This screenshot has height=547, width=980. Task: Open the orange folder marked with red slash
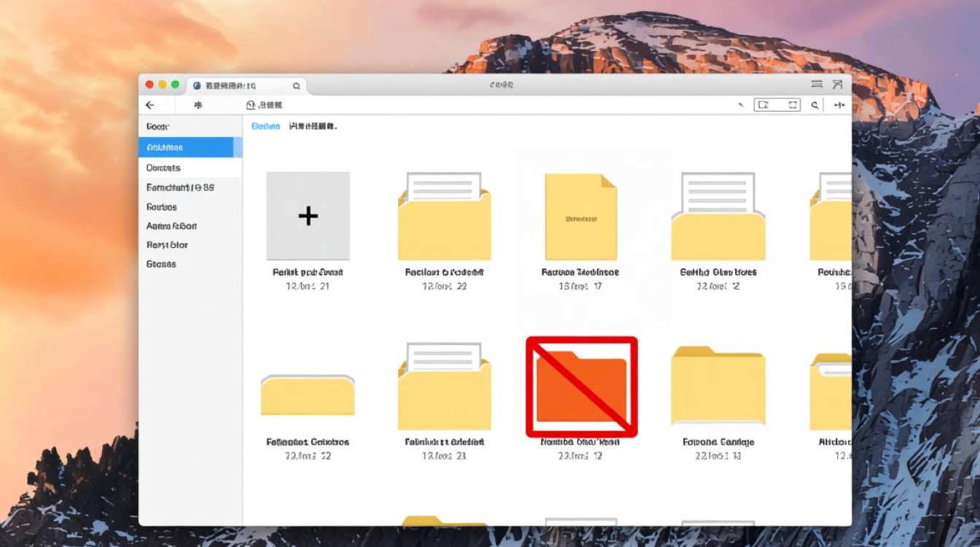pyautogui.click(x=581, y=387)
